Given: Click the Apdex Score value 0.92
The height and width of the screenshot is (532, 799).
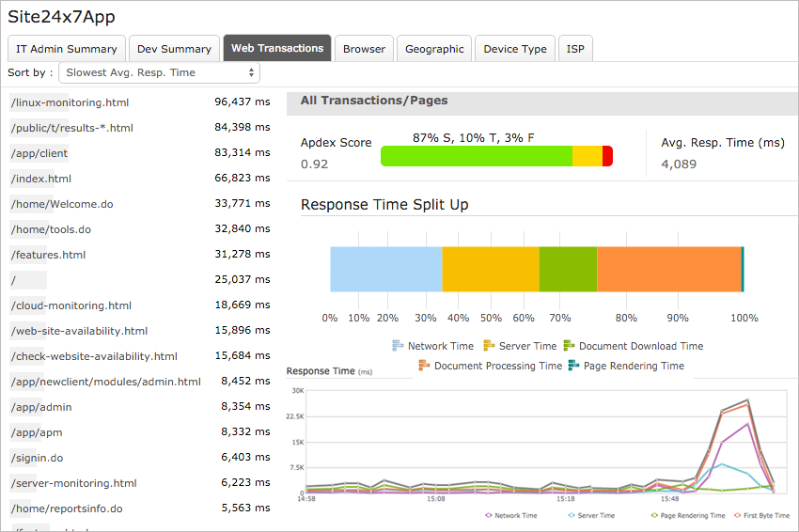Looking at the screenshot, I should pyautogui.click(x=314, y=164).
